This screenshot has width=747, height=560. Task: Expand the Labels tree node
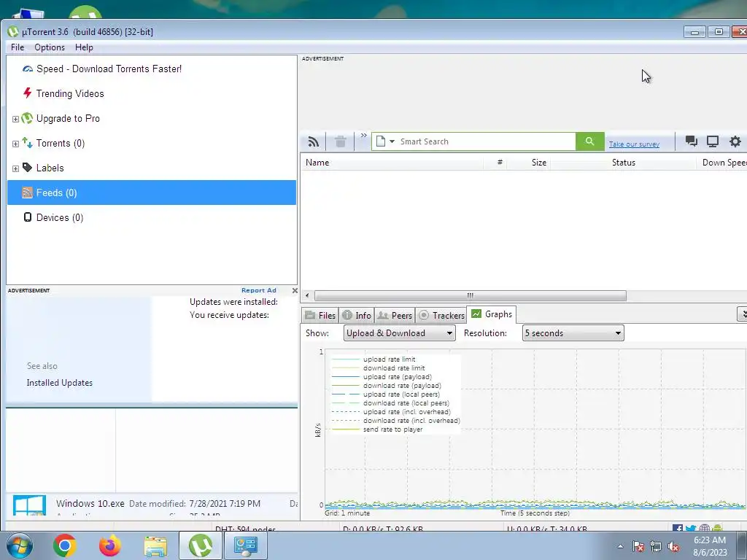pyautogui.click(x=15, y=168)
